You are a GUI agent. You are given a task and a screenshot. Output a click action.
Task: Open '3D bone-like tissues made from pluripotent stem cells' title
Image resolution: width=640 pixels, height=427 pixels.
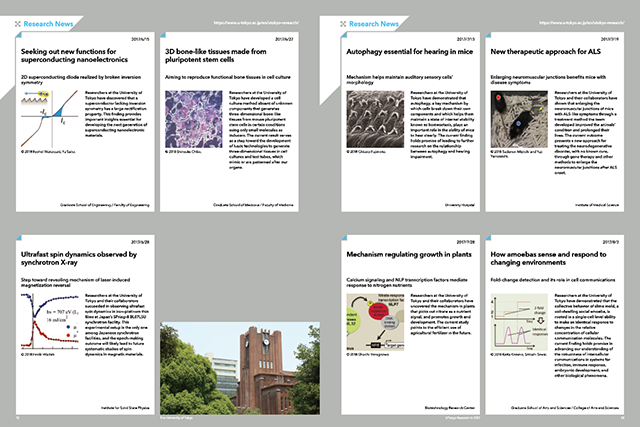pyautogui.click(x=216, y=56)
